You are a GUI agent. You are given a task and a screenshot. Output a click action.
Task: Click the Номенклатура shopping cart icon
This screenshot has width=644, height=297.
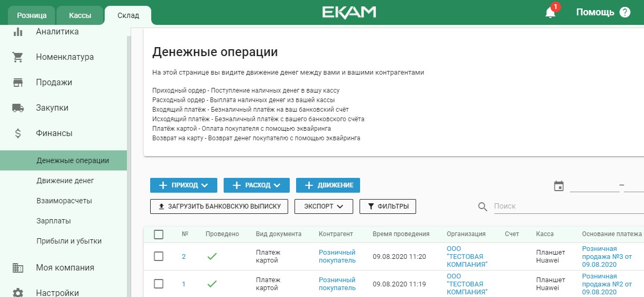(18, 57)
